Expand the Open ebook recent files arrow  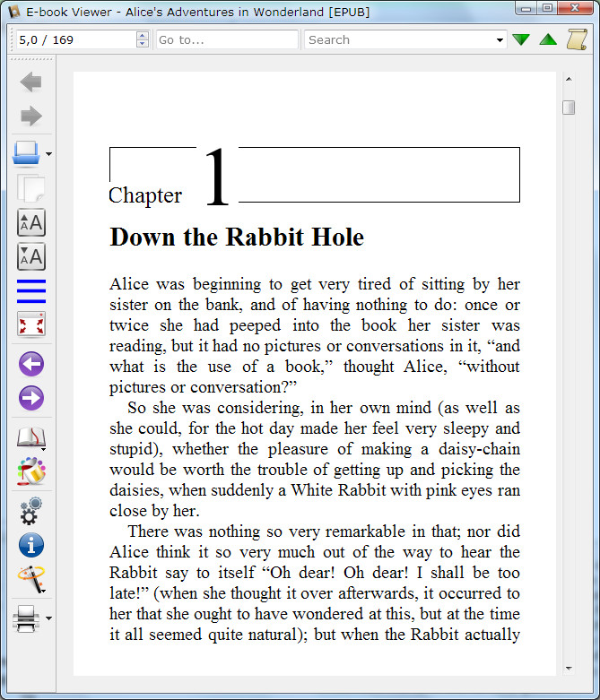(48, 154)
